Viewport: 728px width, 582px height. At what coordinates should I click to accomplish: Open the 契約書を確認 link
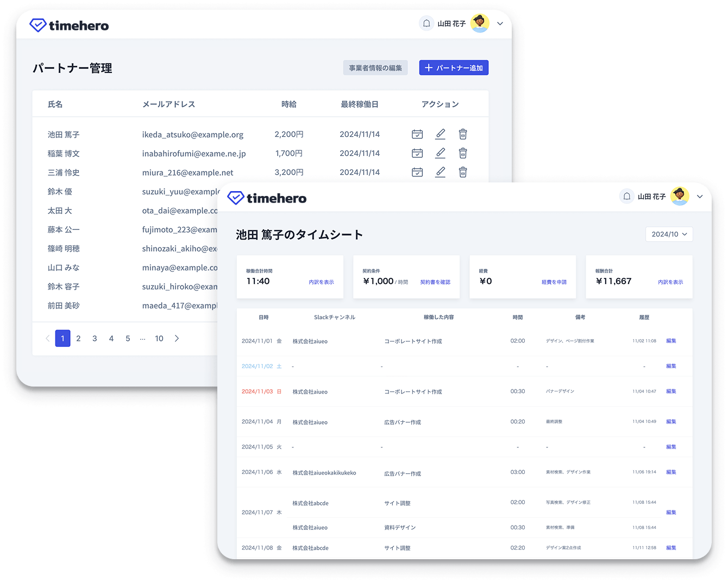click(x=435, y=282)
